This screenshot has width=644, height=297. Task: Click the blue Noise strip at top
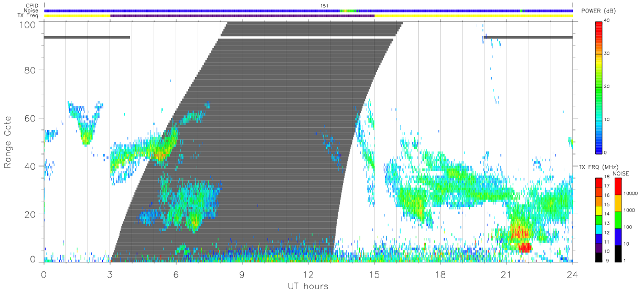[308, 10]
